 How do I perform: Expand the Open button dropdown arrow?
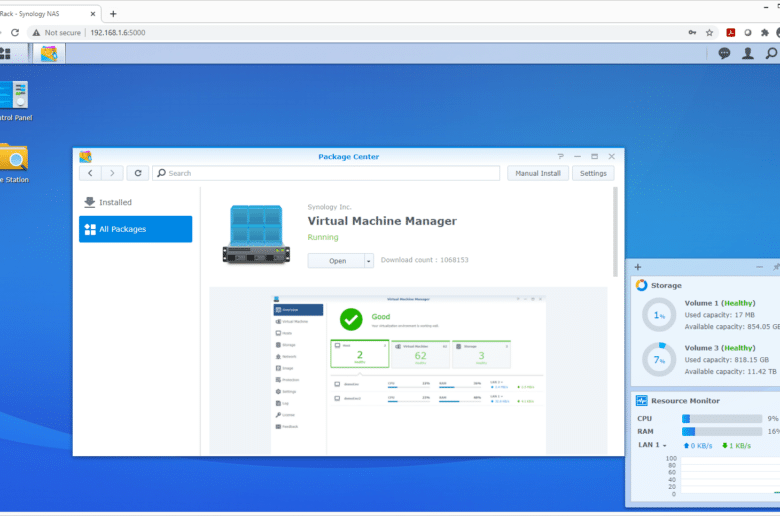click(x=369, y=261)
